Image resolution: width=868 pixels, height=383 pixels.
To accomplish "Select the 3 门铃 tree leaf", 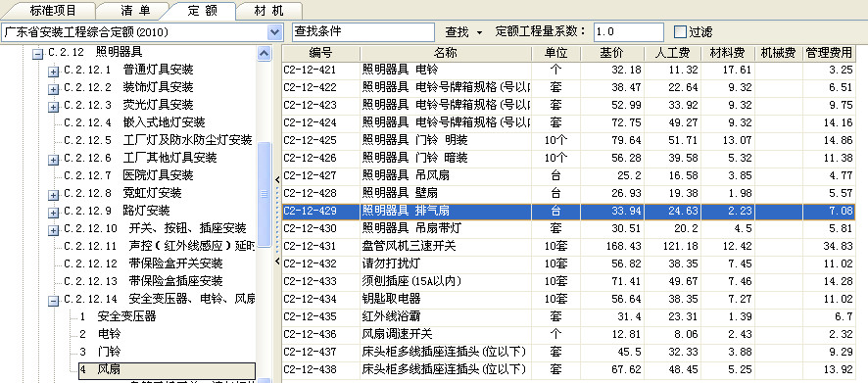I will coord(100,352).
